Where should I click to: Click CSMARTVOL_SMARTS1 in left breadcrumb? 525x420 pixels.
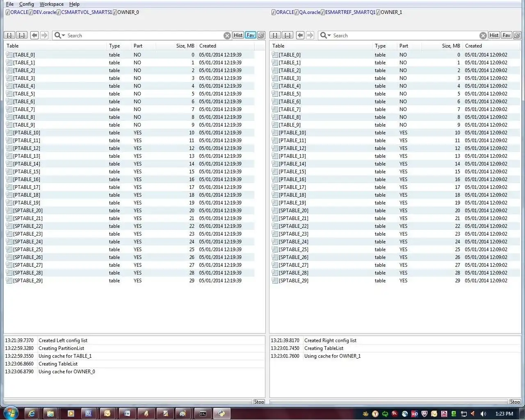point(87,12)
